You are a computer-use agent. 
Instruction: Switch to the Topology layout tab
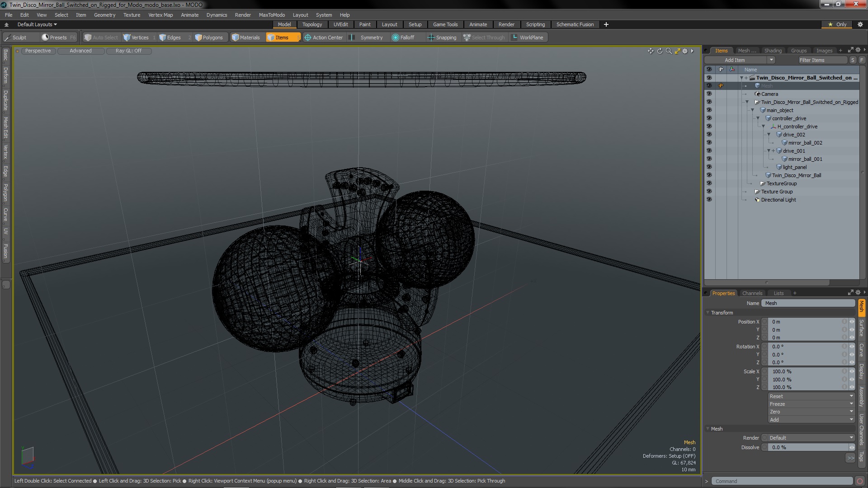point(312,24)
